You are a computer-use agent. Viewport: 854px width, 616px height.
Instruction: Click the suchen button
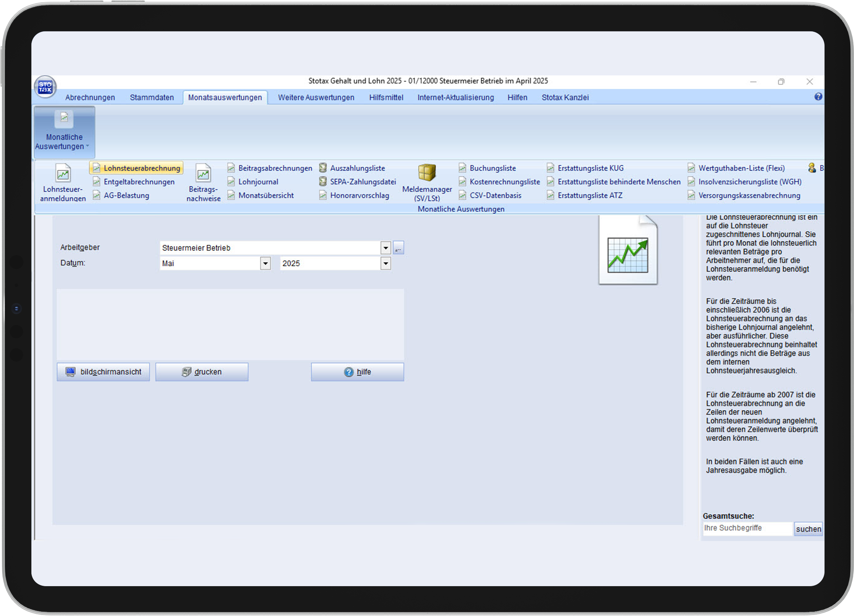(x=808, y=529)
